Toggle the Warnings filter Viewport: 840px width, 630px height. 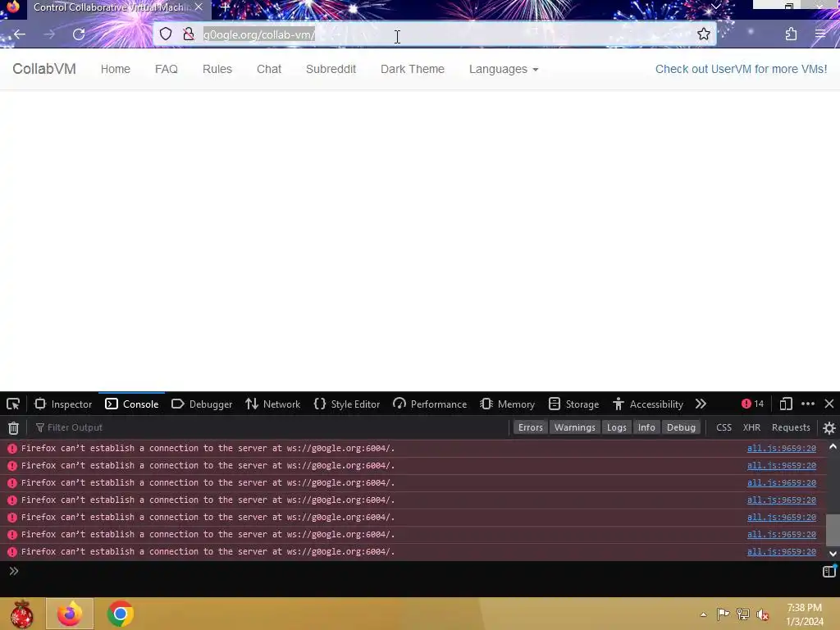[x=575, y=427]
